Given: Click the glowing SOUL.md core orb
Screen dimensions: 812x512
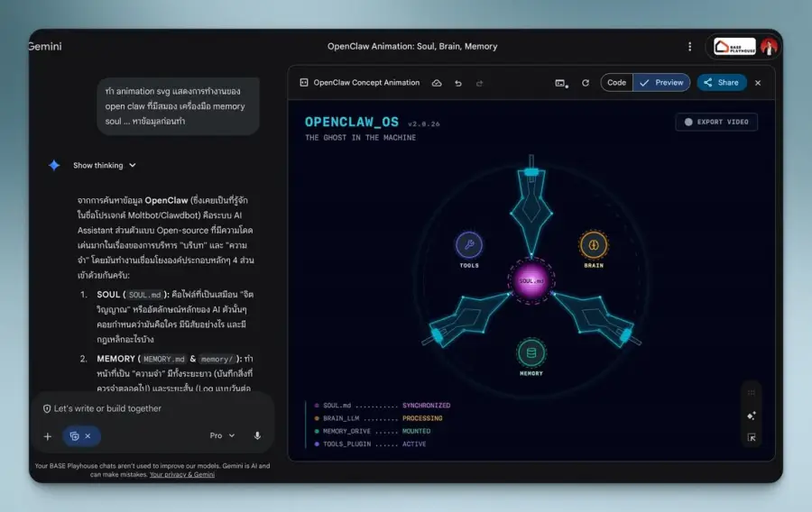Looking at the screenshot, I should (x=531, y=281).
